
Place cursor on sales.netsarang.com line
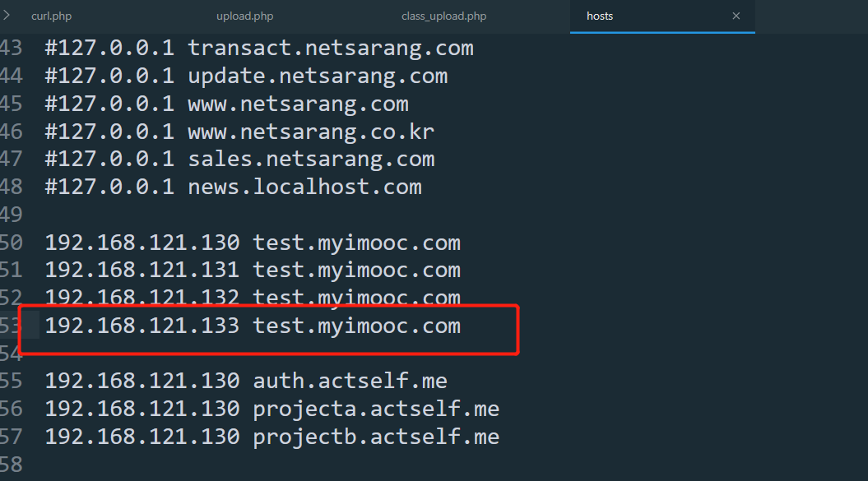(x=311, y=159)
